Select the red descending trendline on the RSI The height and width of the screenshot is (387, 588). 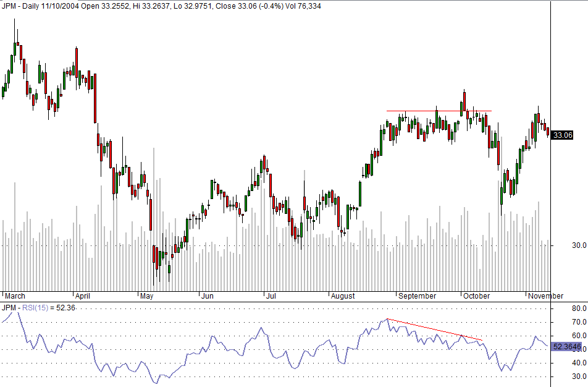tap(435, 330)
